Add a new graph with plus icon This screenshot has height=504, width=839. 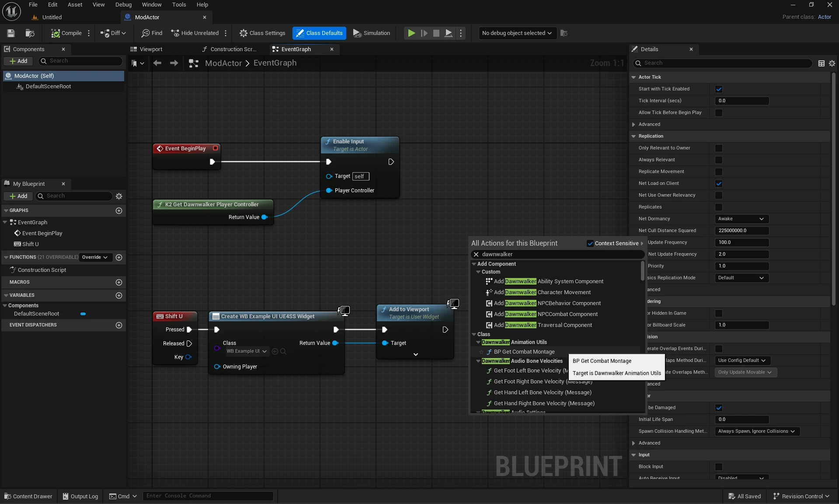119,211
